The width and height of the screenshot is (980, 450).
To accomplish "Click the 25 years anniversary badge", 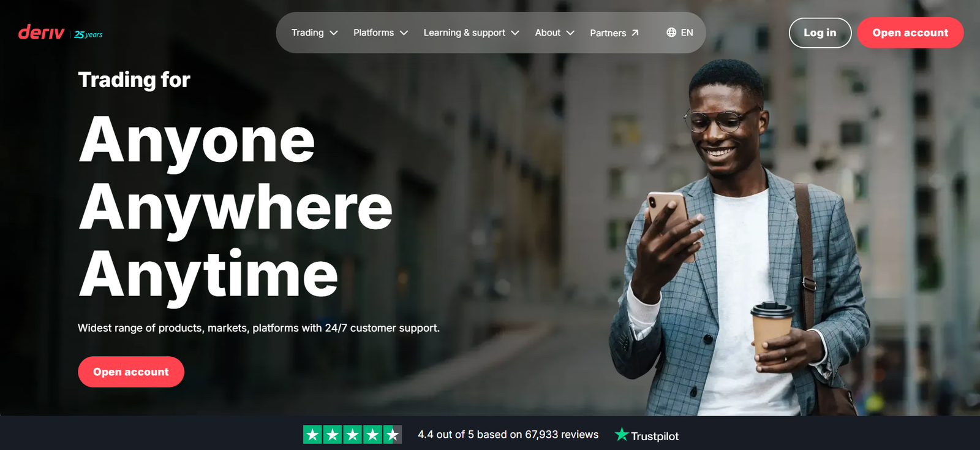I will pos(88,34).
